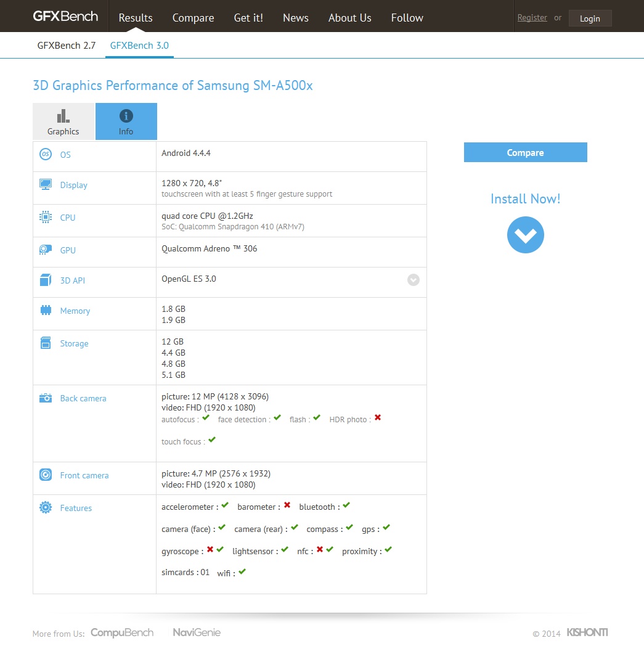Open the Follow menu item

407,18
